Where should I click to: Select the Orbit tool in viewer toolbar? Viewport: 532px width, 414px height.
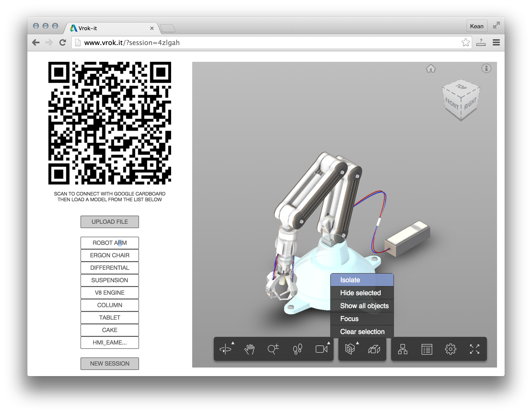pyautogui.click(x=225, y=349)
